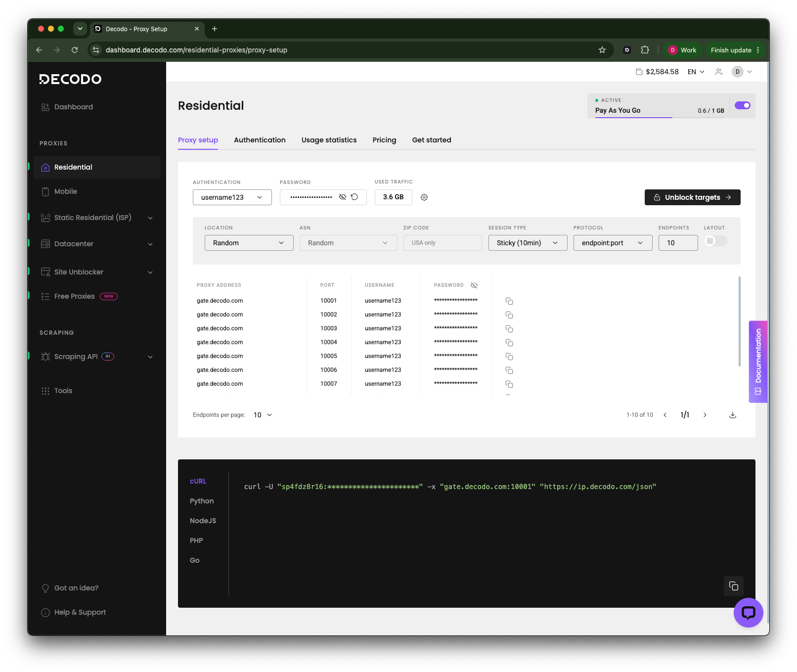Open the ASN dropdown
This screenshot has width=797, height=672.
pyautogui.click(x=349, y=243)
